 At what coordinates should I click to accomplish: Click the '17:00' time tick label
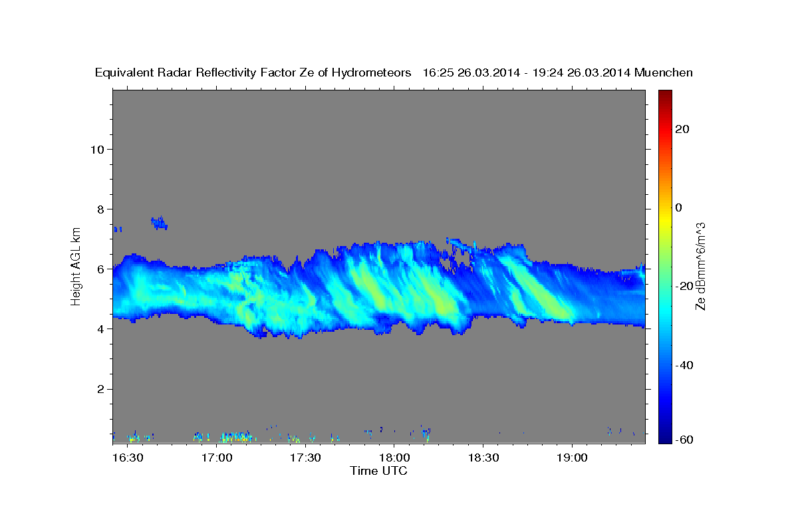[x=216, y=458]
